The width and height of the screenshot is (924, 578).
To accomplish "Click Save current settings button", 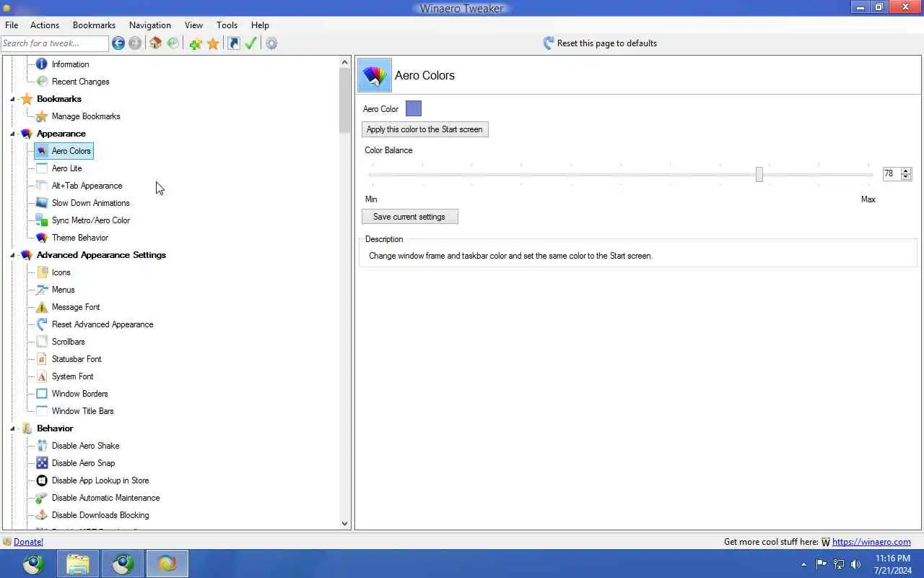I will point(409,217).
